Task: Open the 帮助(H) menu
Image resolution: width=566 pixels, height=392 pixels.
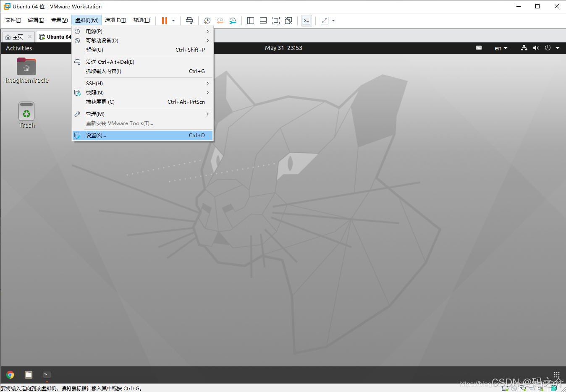Action: click(x=141, y=20)
